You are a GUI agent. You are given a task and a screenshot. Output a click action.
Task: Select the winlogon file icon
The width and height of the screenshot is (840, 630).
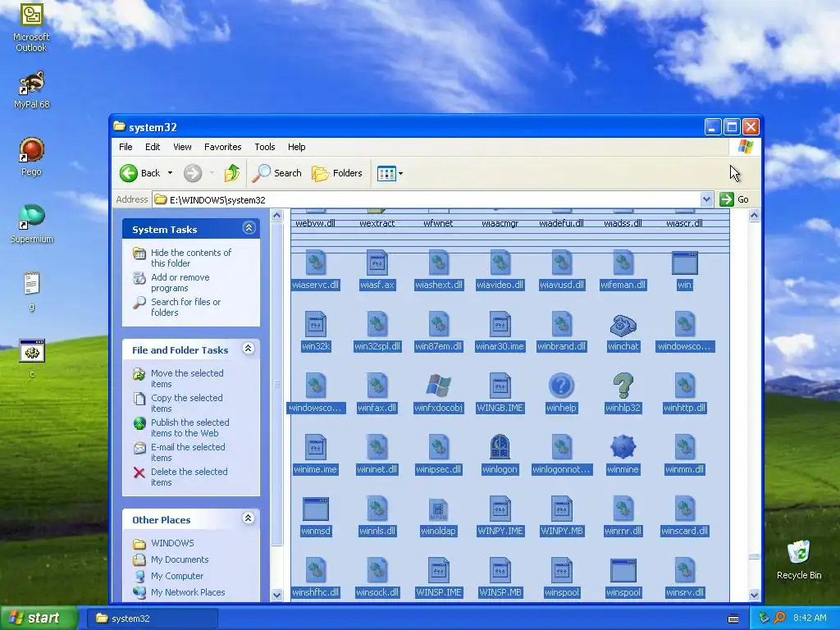pyautogui.click(x=500, y=447)
